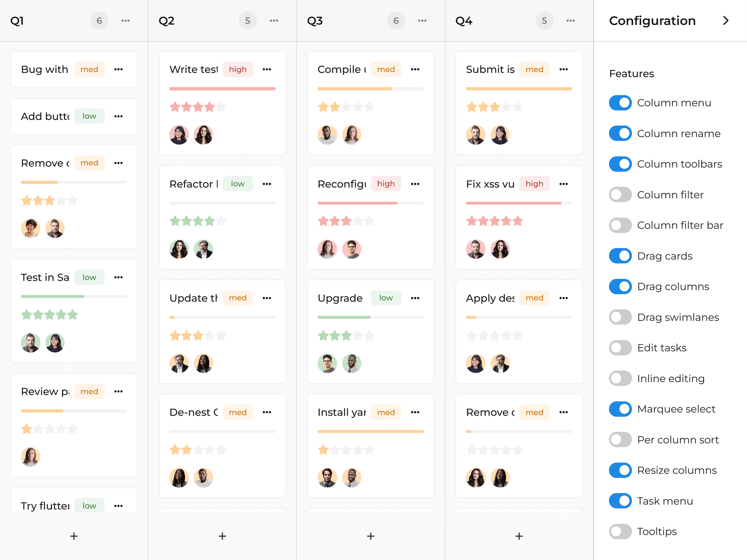
Task: Open the card menu on 'Try flutter' card
Action: pyautogui.click(x=119, y=505)
